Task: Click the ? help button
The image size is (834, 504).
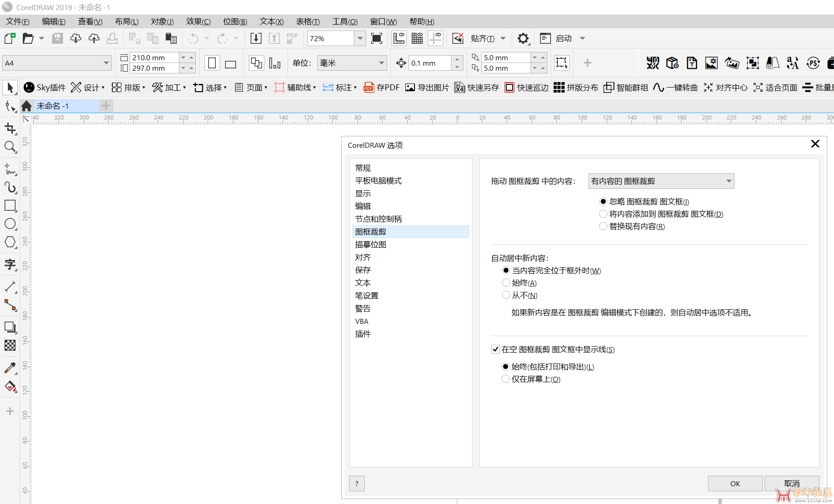Action: coord(357,483)
